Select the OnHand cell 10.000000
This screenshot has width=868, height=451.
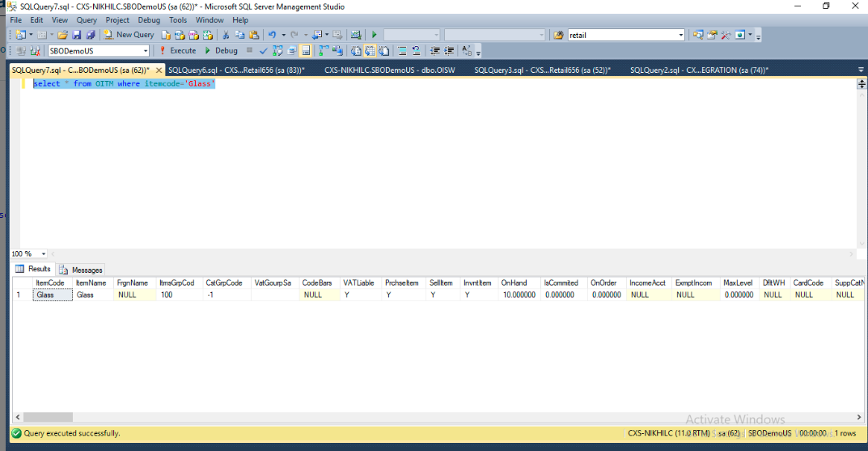click(519, 296)
